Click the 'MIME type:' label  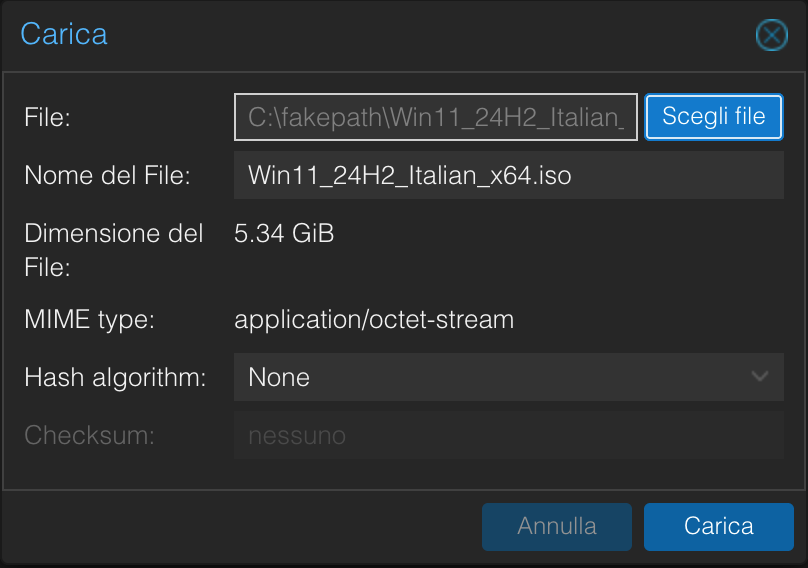click(89, 320)
